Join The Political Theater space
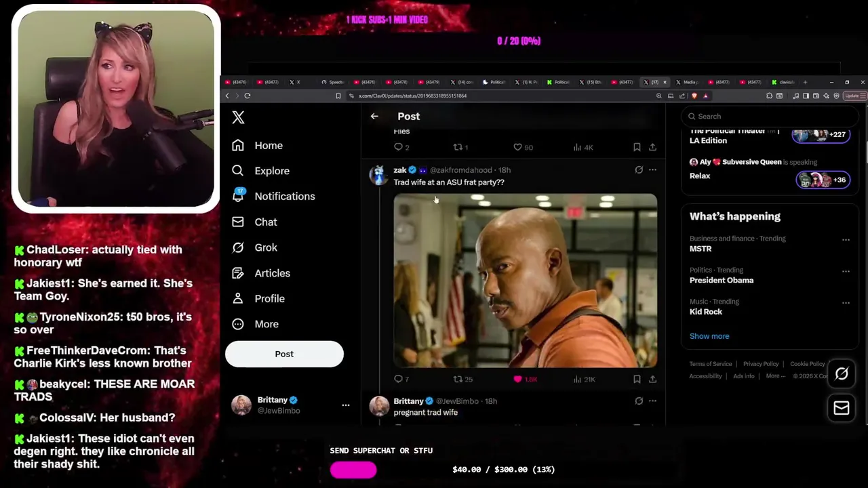868x488 pixels. pos(821,134)
